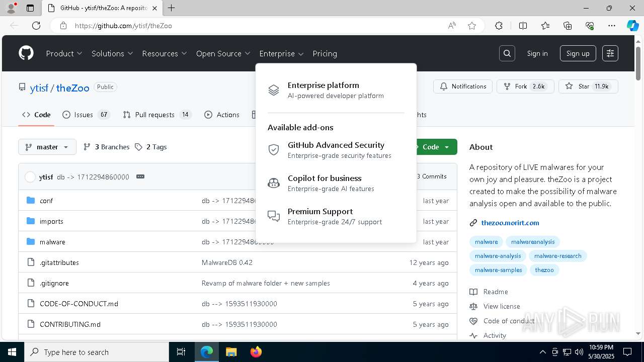Expand the Product menu
This screenshot has width=644, height=362.
(64, 53)
